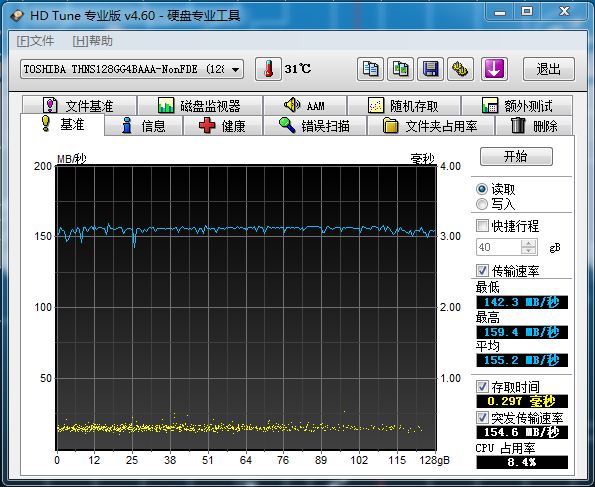Viewport: 595px width, 487px height.
Task: Expand the TOSHIBA drive selection dropdown
Action: [x=235, y=69]
